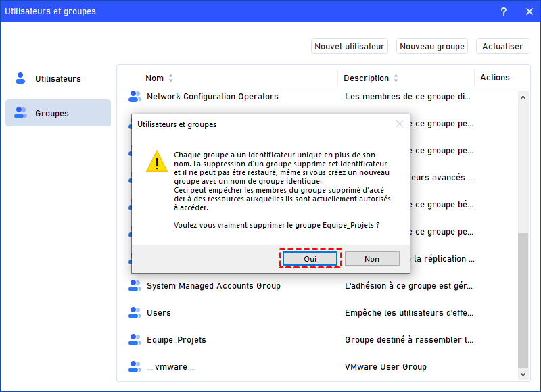Confirm deletion with the Oui button
Screen dimensions: 541x392
(310, 259)
